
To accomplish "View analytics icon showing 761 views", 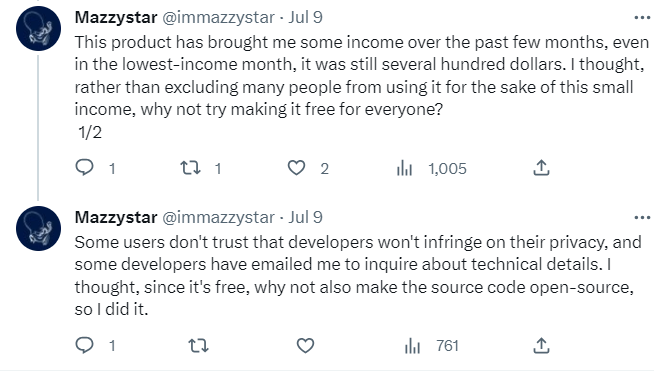I will tap(413, 346).
